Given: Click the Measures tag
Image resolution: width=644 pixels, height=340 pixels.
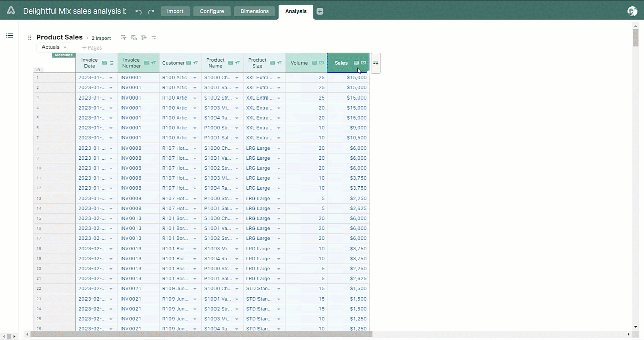Looking at the screenshot, I should [64, 55].
